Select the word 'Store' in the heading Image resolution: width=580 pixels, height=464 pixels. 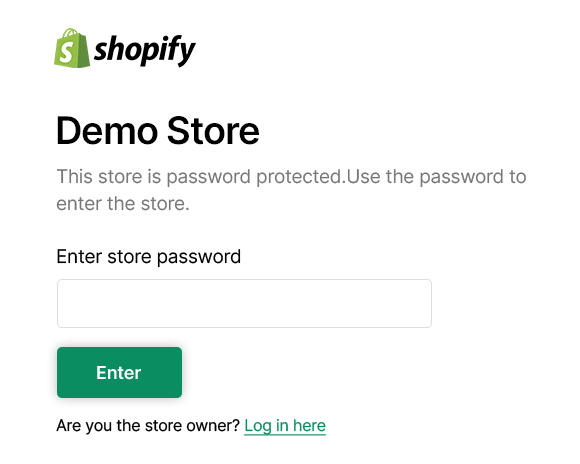(x=213, y=131)
